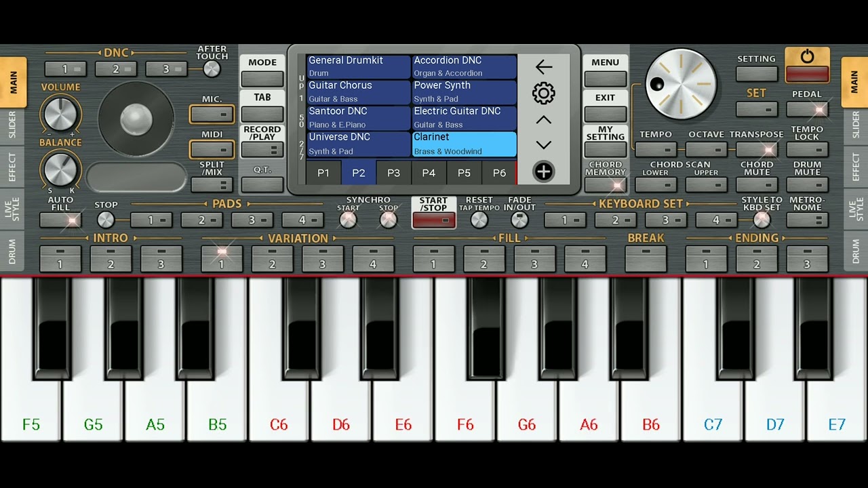Viewport: 868px width, 488px height.
Task: Select the Santoor DNC sound
Action: 358,118
